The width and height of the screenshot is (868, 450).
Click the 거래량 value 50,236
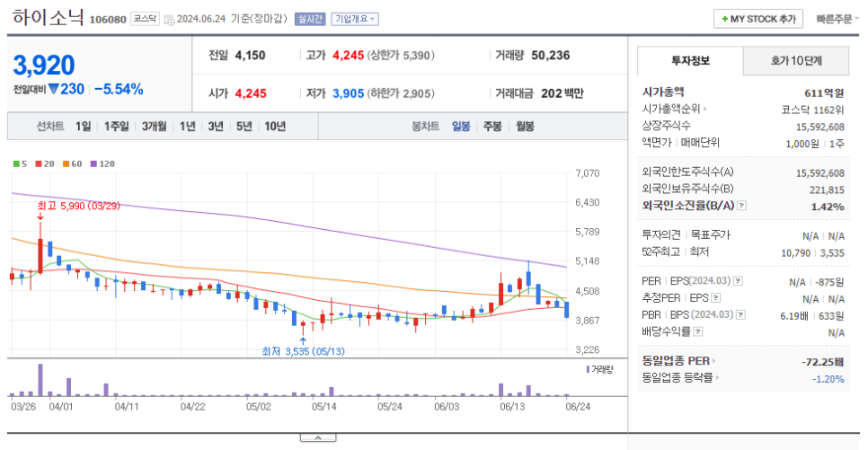[x=550, y=56]
